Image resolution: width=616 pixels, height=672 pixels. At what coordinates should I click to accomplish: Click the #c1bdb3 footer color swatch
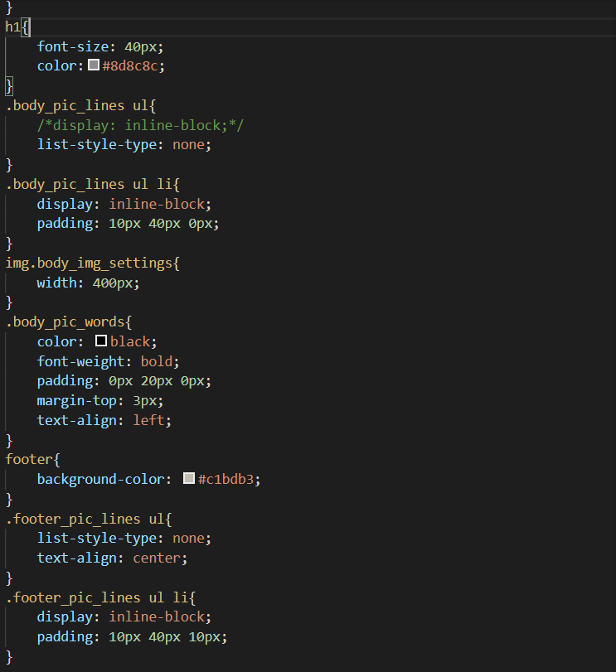tap(189, 478)
